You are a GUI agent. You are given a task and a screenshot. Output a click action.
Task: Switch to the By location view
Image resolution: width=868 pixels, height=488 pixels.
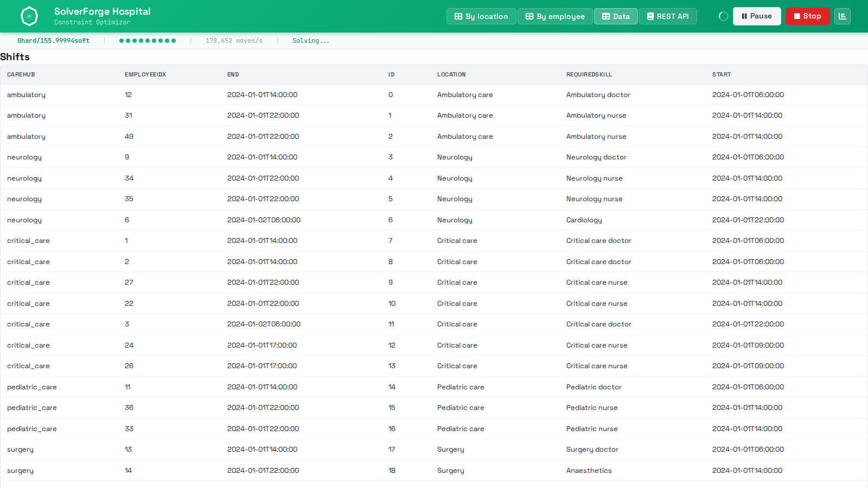tap(481, 16)
